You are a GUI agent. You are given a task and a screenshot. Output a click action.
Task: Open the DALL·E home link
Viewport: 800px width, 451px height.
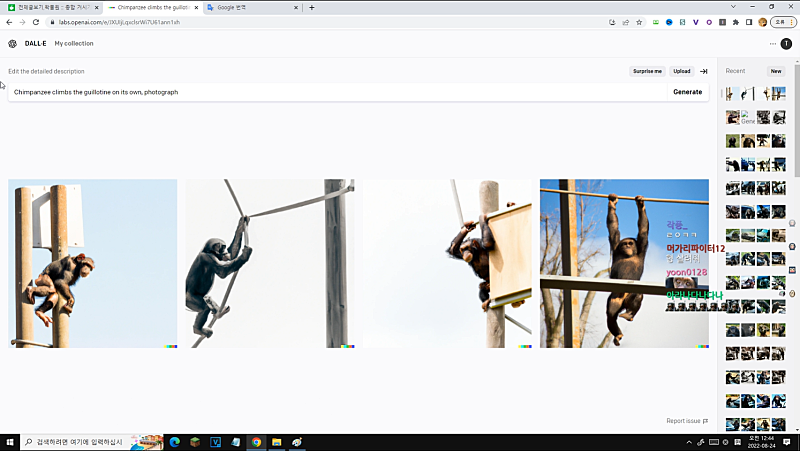point(35,44)
